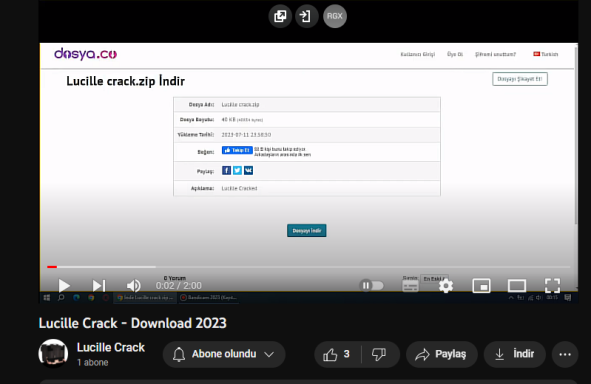Click the taskbar volume icon in recording
591x384 pixels.
pyautogui.click(x=539, y=298)
